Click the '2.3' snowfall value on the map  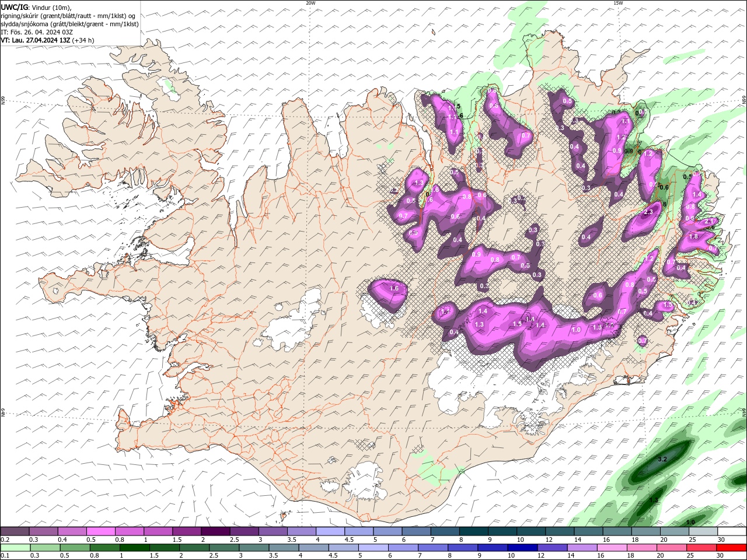[648, 212]
